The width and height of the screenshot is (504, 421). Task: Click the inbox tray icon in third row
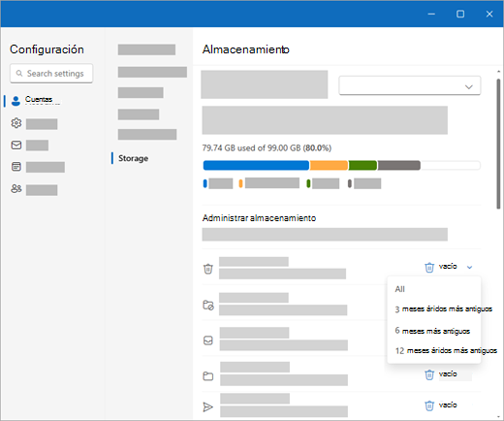pyautogui.click(x=208, y=340)
